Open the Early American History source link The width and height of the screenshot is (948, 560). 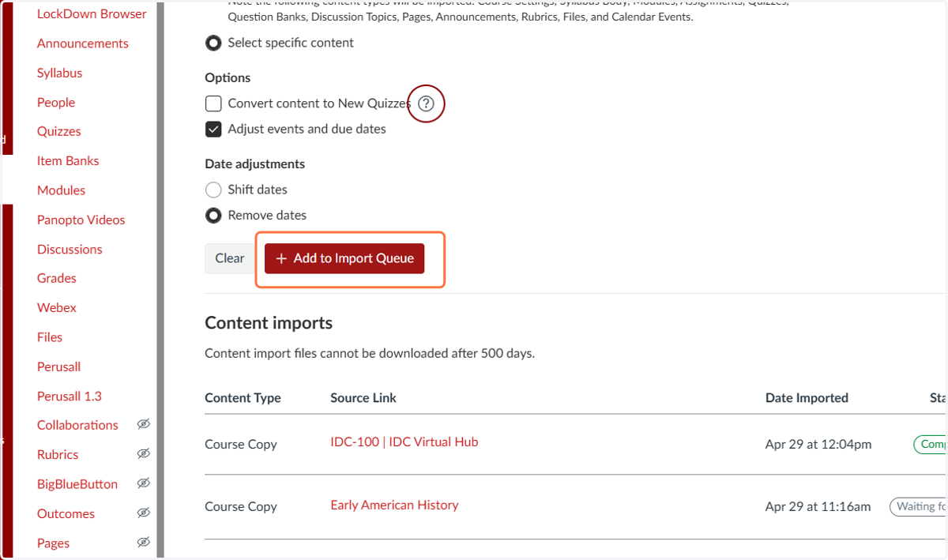coord(394,506)
